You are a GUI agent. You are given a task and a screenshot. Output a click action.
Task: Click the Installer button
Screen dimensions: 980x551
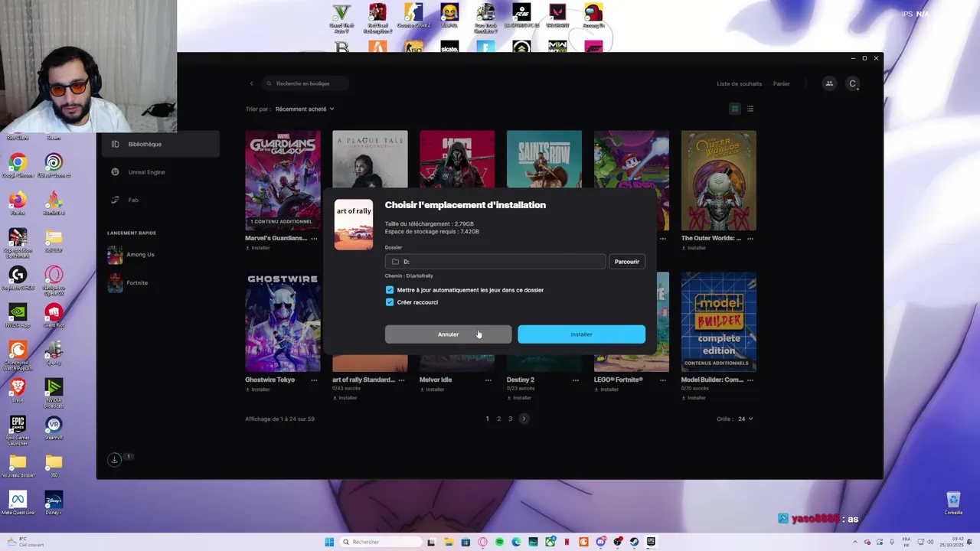581,334
